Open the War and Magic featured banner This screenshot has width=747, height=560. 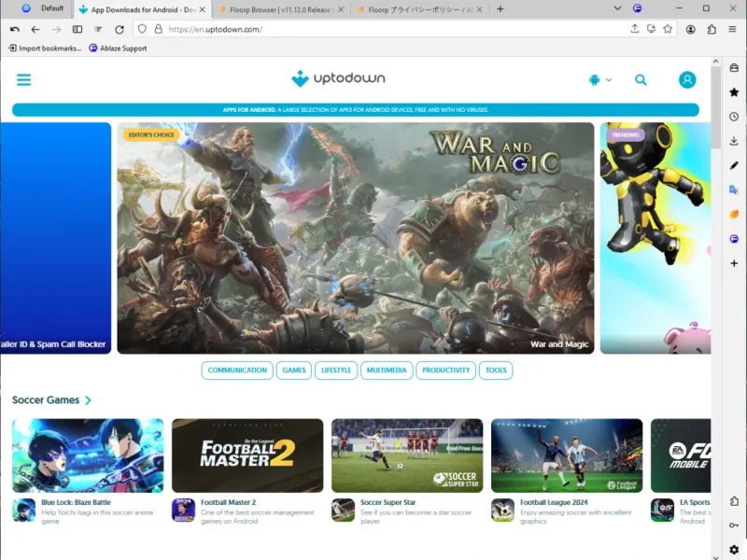[356, 238]
